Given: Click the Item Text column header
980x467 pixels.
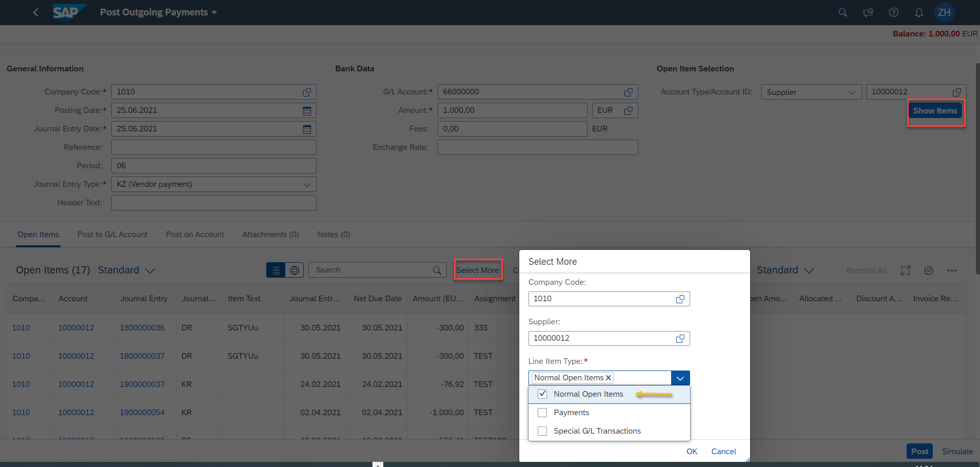Looking at the screenshot, I should click(244, 299).
